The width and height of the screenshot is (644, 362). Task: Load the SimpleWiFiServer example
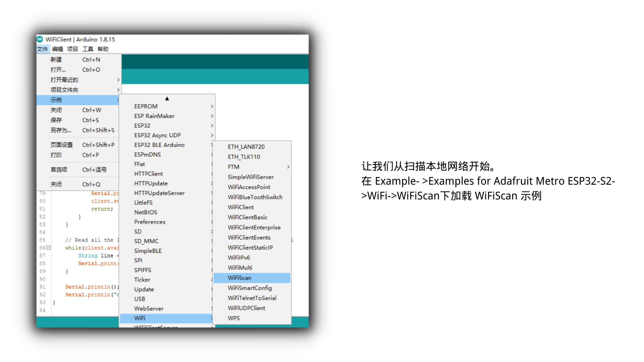tap(252, 177)
